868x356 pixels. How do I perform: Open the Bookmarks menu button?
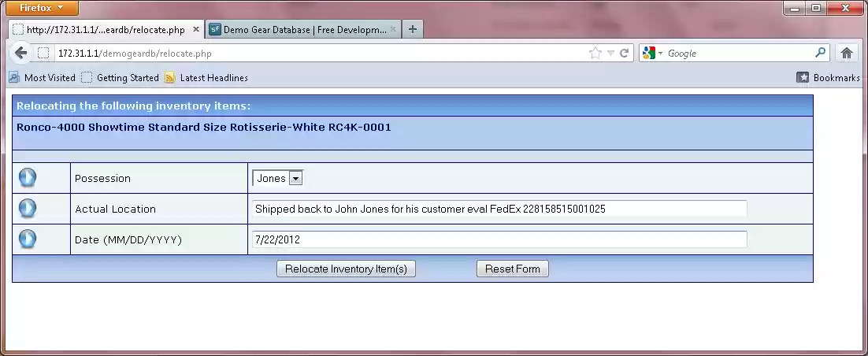click(828, 77)
